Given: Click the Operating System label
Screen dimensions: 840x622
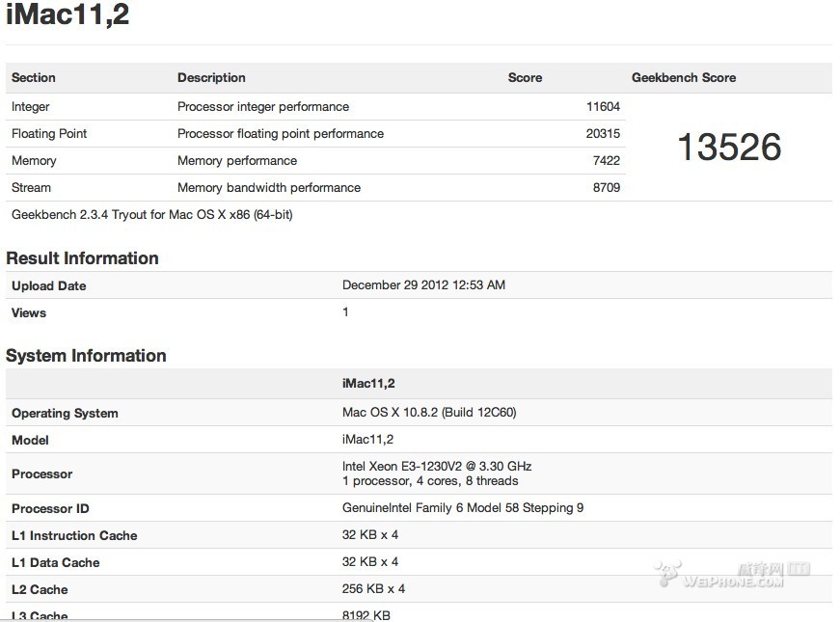Looking at the screenshot, I should point(65,413).
